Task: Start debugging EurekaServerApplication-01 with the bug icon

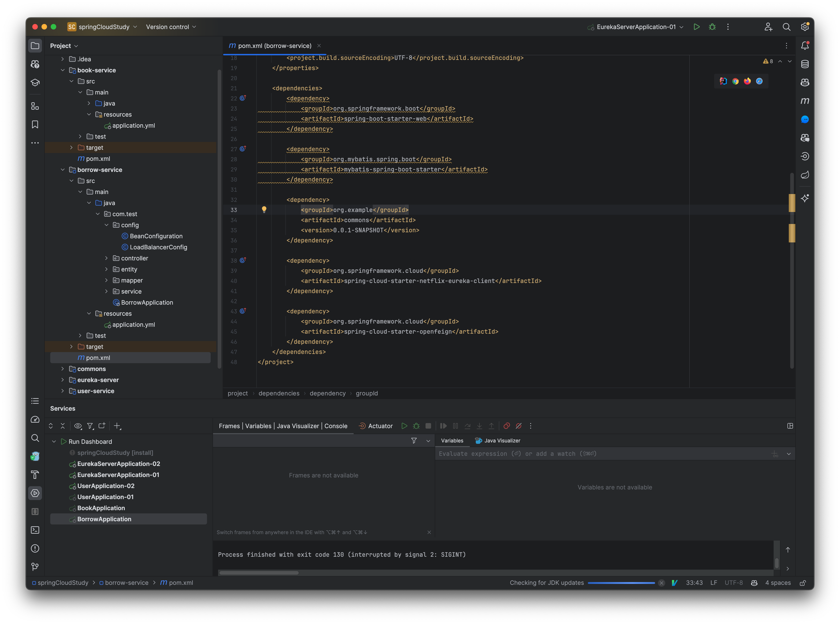Action: point(713,27)
